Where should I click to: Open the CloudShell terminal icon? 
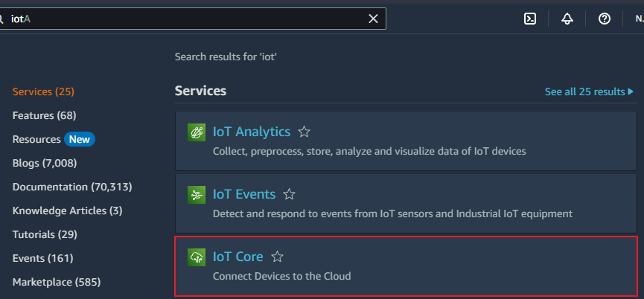tap(530, 19)
